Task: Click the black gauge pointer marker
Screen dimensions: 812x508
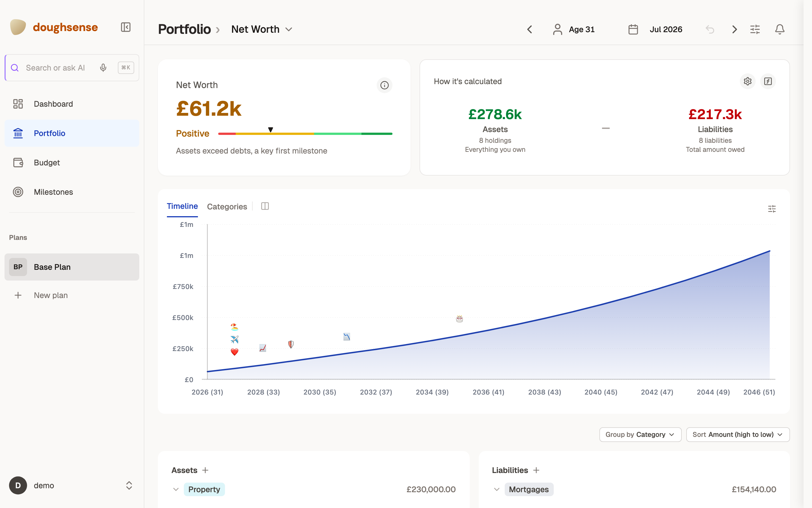Action: (270, 130)
